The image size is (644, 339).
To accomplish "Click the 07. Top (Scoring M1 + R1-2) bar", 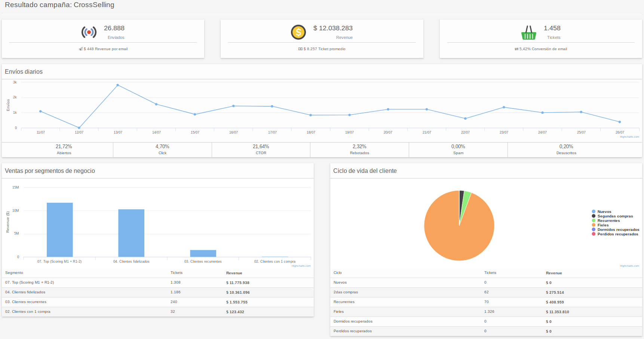I will [59, 230].
